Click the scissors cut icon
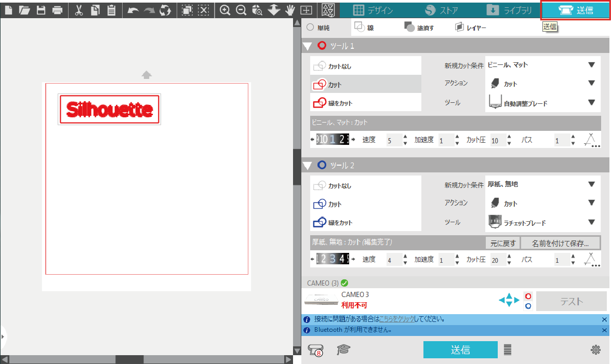 click(79, 10)
